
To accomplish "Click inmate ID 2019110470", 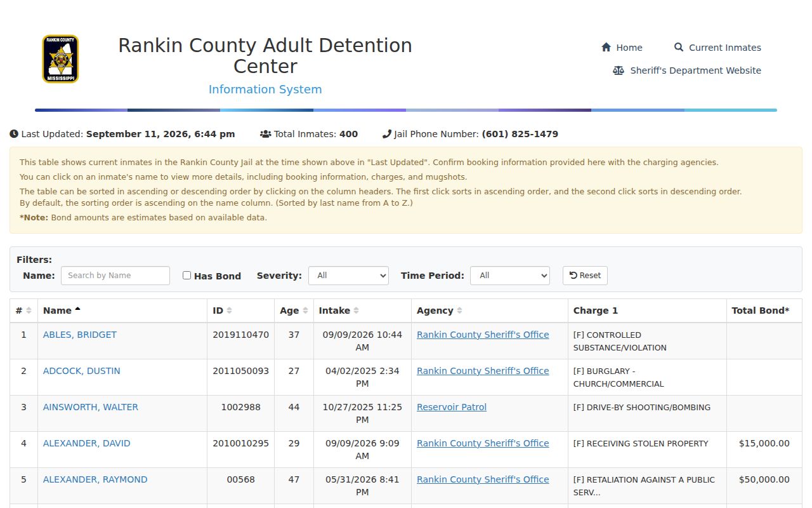I will click(x=241, y=335).
